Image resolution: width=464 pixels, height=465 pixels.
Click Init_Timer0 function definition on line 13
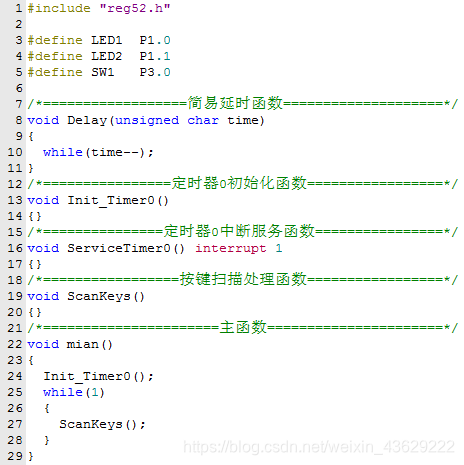tap(118, 200)
